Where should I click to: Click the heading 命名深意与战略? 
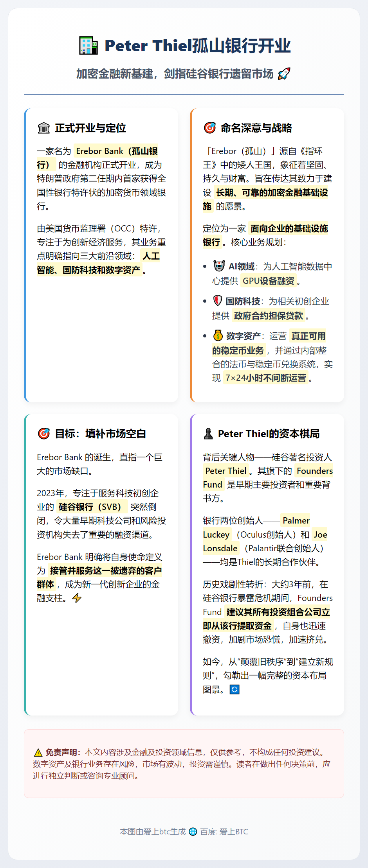(256, 128)
